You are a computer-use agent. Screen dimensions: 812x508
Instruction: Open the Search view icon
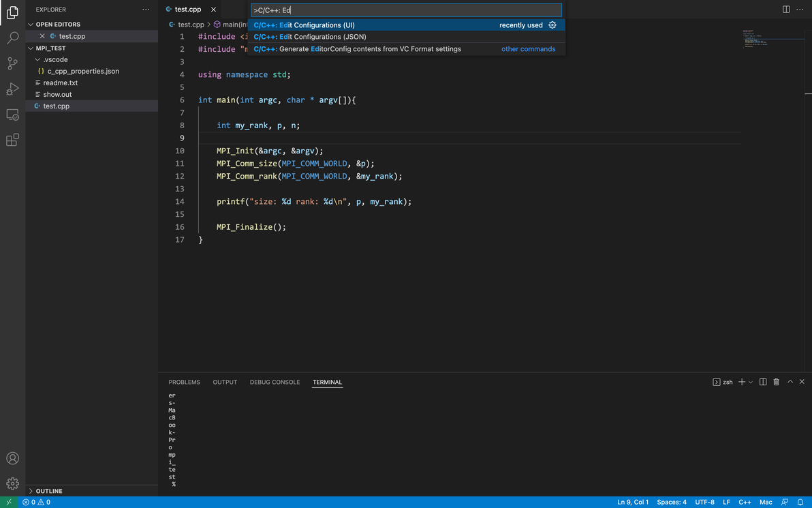coord(12,38)
